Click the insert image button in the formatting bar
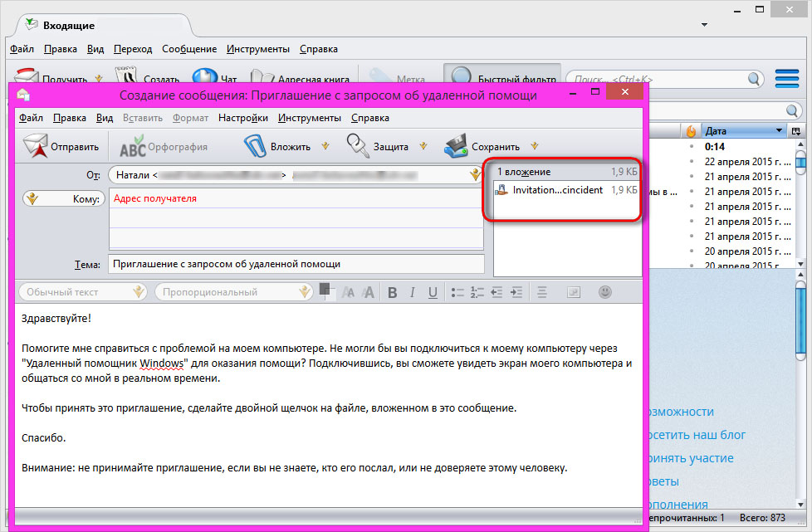 573,292
